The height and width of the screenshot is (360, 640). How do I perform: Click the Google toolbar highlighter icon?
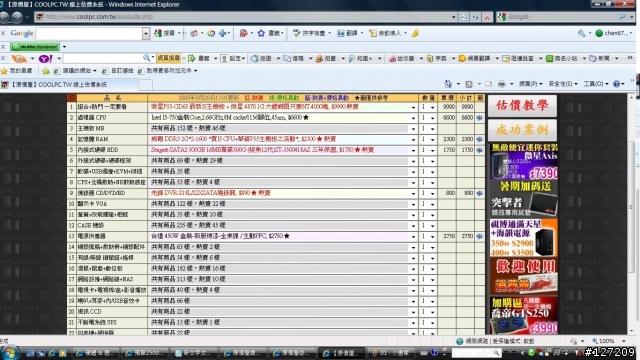tap(415, 33)
